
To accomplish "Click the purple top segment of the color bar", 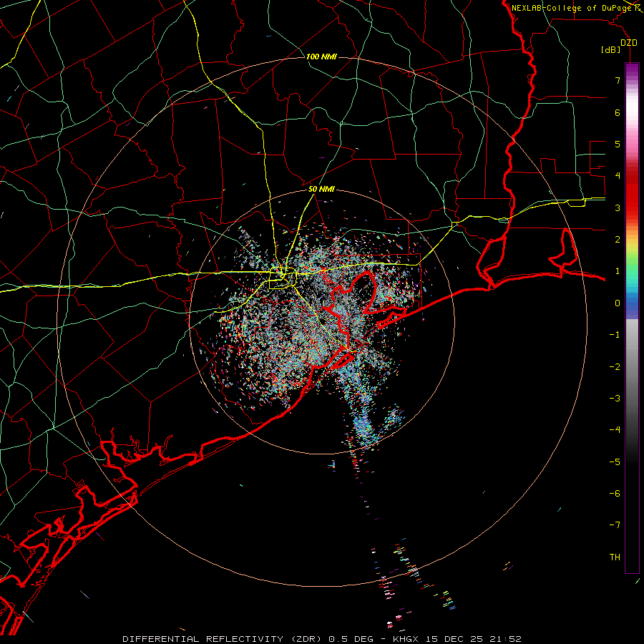I will [x=632, y=69].
